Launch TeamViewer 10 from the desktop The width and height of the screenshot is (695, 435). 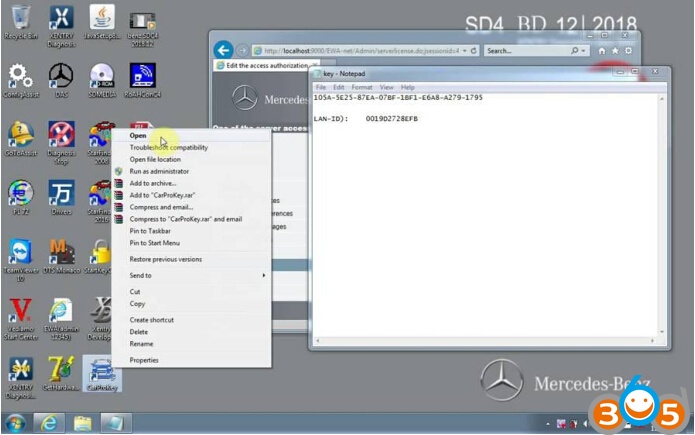click(20, 260)
